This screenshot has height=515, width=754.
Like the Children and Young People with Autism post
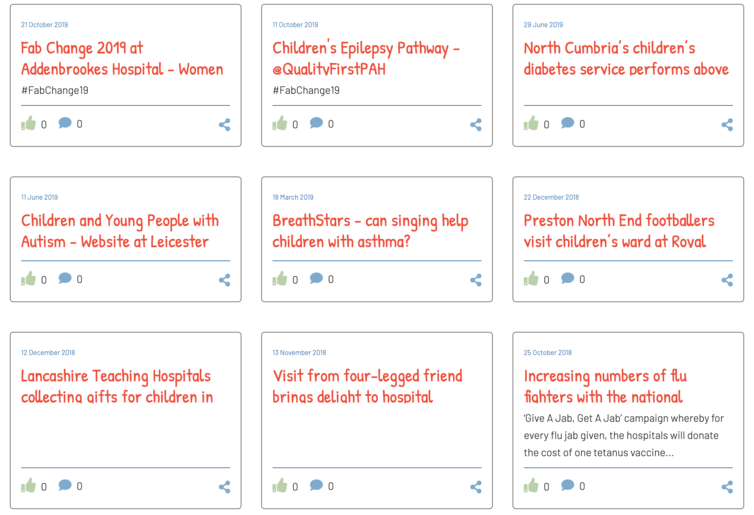coord(28,279)
